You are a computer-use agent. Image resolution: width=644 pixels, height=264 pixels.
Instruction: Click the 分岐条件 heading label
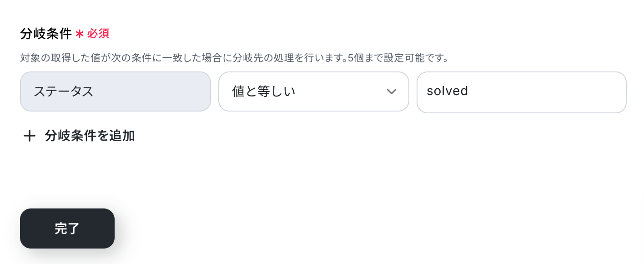pyautogui.click(x=46, y=34)
